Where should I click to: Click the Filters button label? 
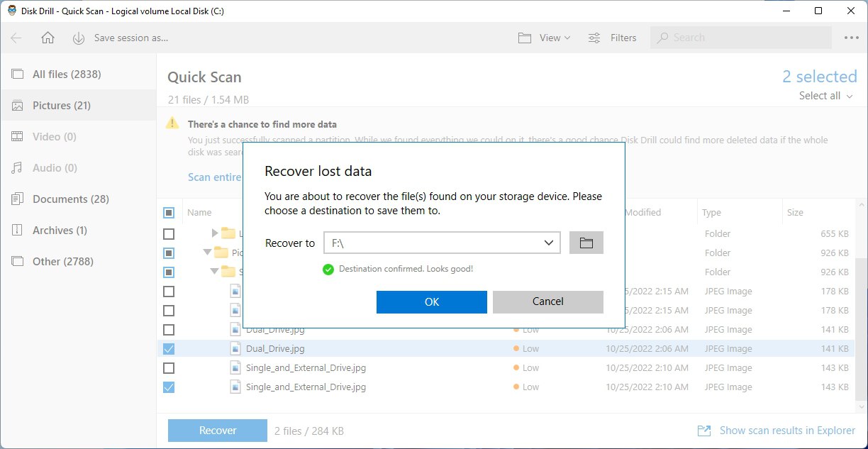click(623, 38)
